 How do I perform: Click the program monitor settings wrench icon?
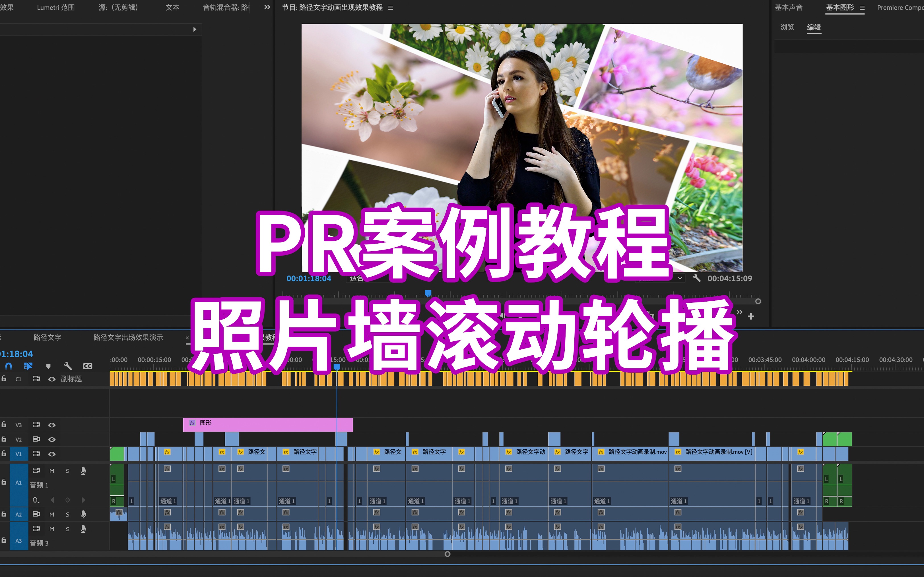[x=697, y=278]
